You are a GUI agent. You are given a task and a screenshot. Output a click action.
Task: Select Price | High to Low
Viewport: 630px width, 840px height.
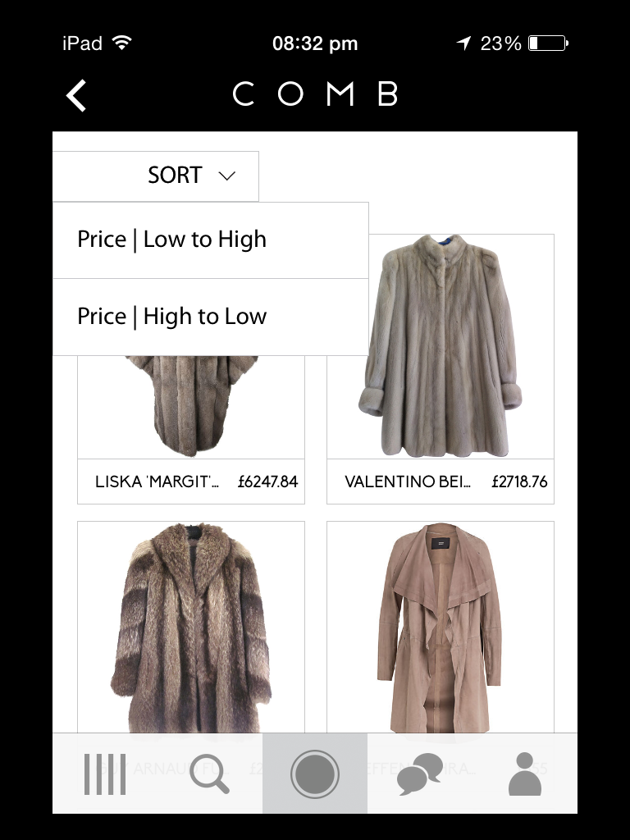click(211, 317)
